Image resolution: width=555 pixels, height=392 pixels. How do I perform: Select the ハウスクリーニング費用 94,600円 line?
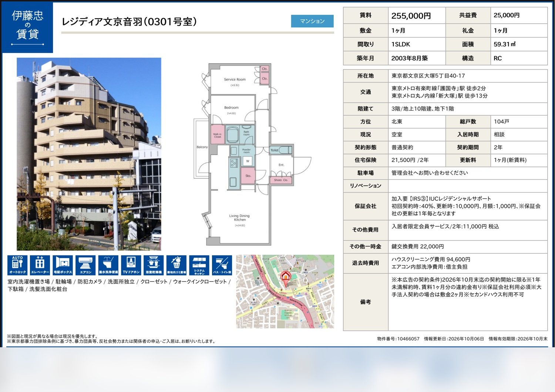431,259
